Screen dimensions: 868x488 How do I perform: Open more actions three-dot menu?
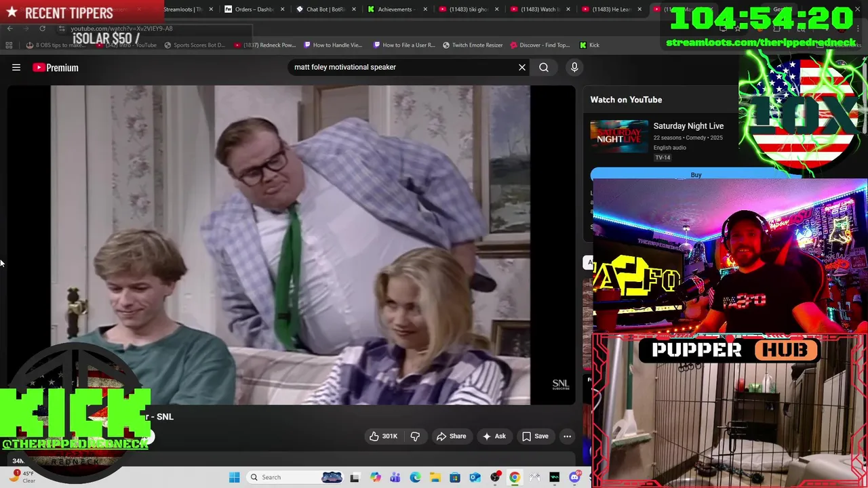pos(567,436)
